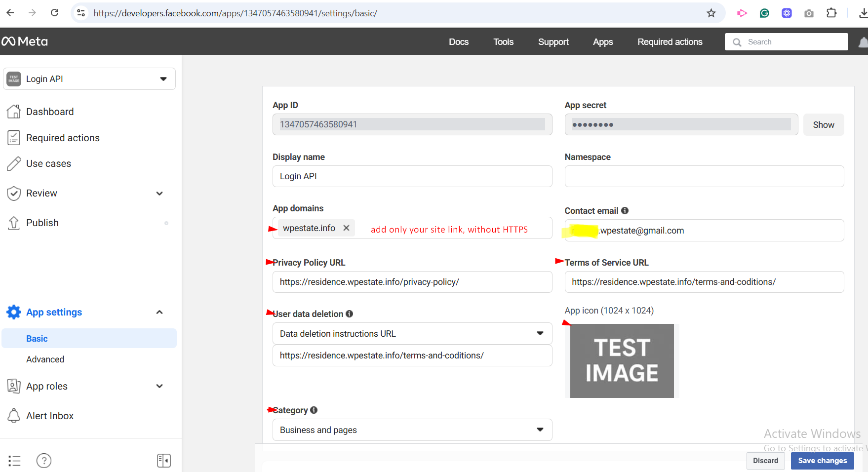Open Advanced settings in sidebar
The width and height of the screenshot is (868, 472).
pos(45,359)
